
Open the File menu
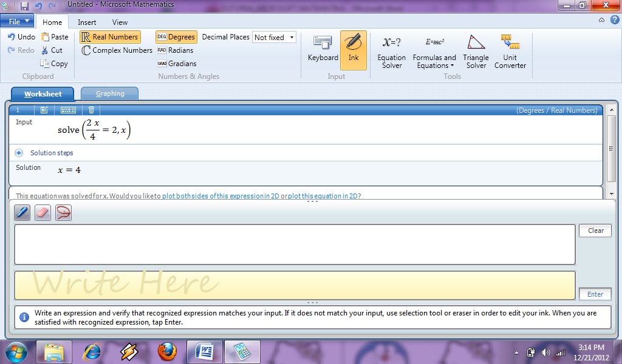click(x=17, y=22)
